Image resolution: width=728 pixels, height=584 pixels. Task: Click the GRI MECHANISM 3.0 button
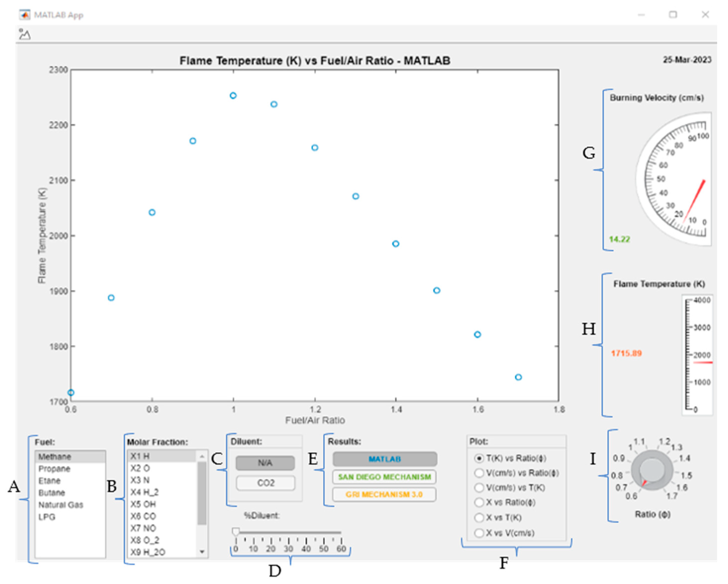click(x=384, y=495)
